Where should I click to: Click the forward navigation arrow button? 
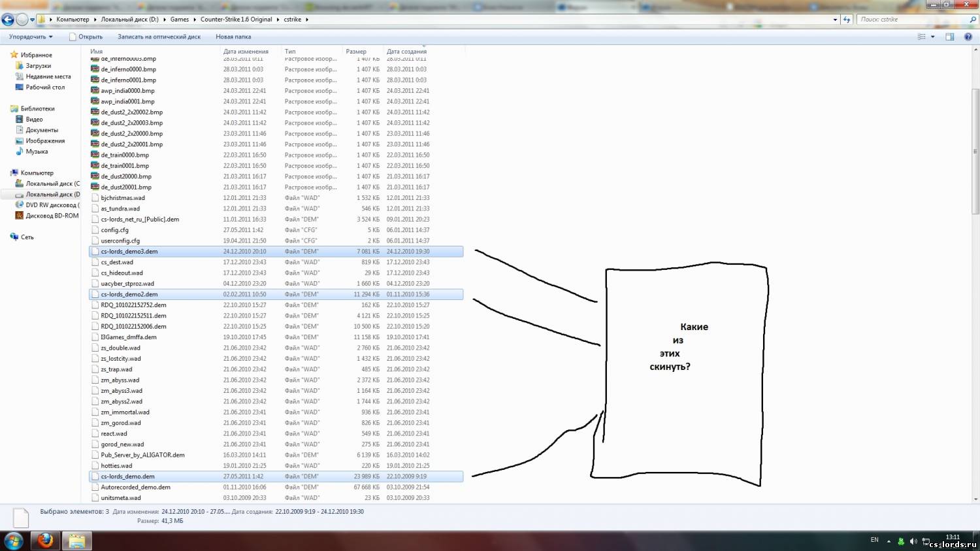tap(22, 20)
